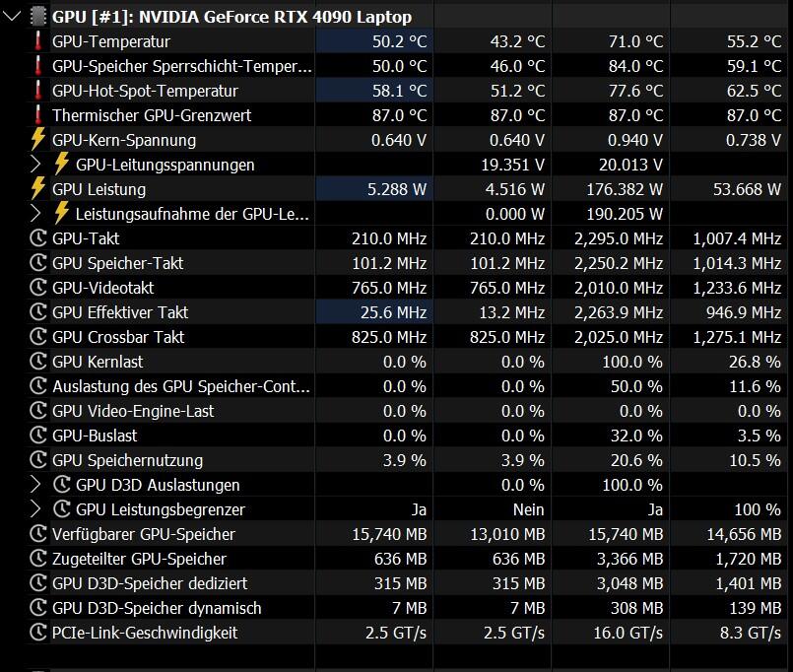Select the GPU-Buslast label
The height and width of the screenshot is (672, 793).
pyautogui.click(x=95, y=436)
